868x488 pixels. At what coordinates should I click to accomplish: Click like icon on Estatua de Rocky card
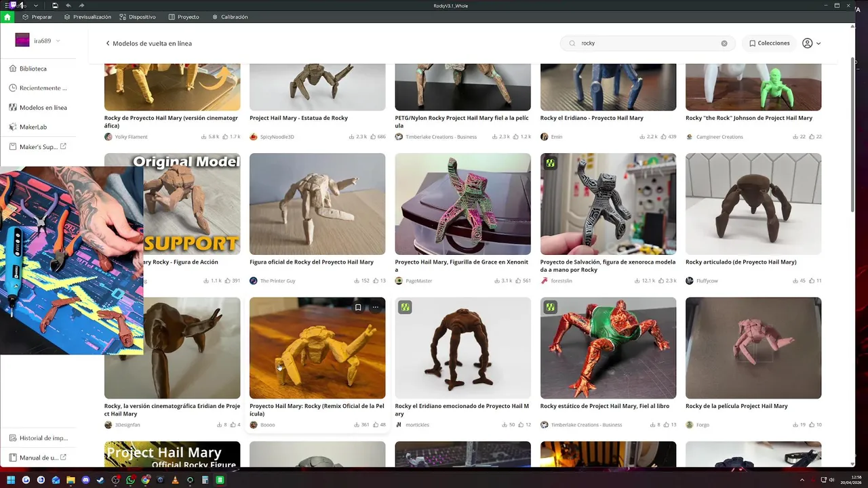373,137
